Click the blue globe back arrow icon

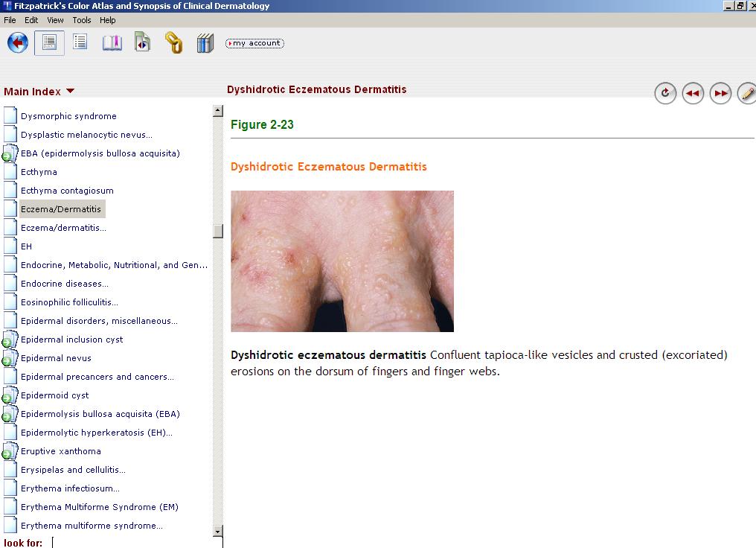18,43
